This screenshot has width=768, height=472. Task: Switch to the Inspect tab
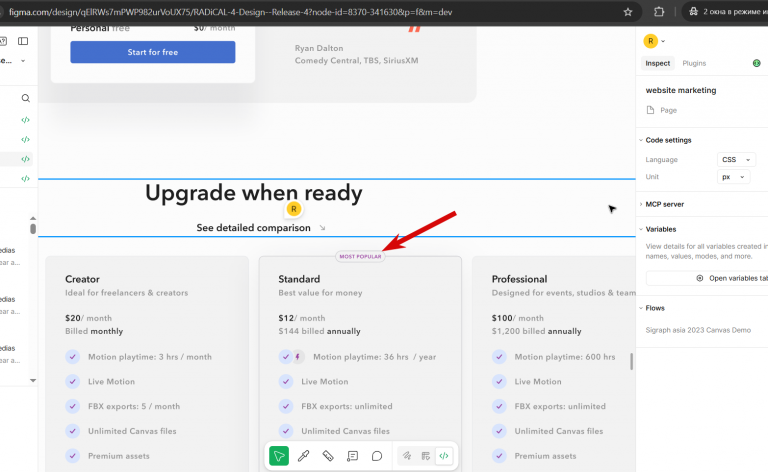[x=657, y=63]
